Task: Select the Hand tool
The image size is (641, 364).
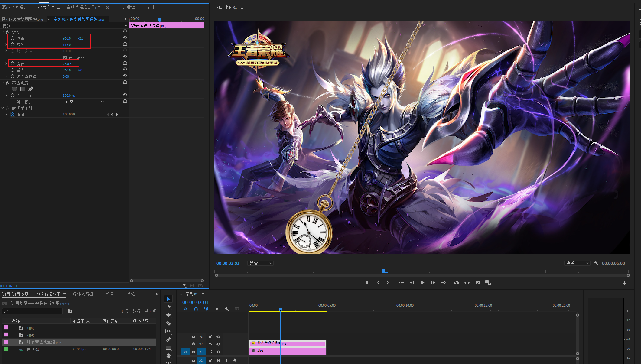Action: [168, 356]
